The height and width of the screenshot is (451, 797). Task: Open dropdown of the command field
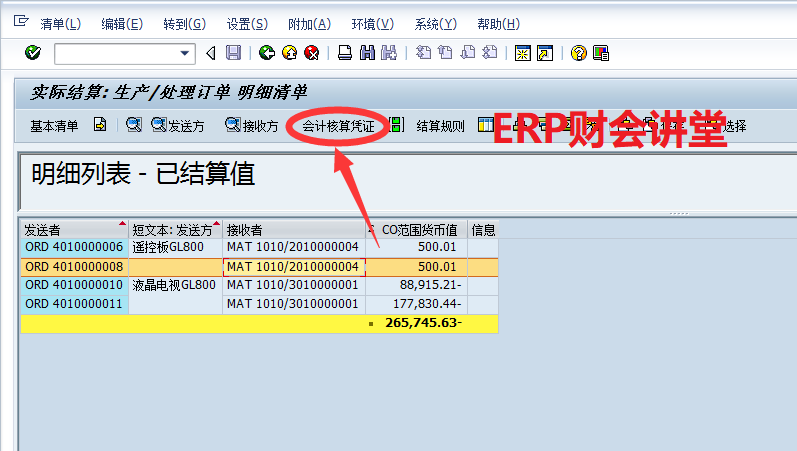[x=185, y=53]
